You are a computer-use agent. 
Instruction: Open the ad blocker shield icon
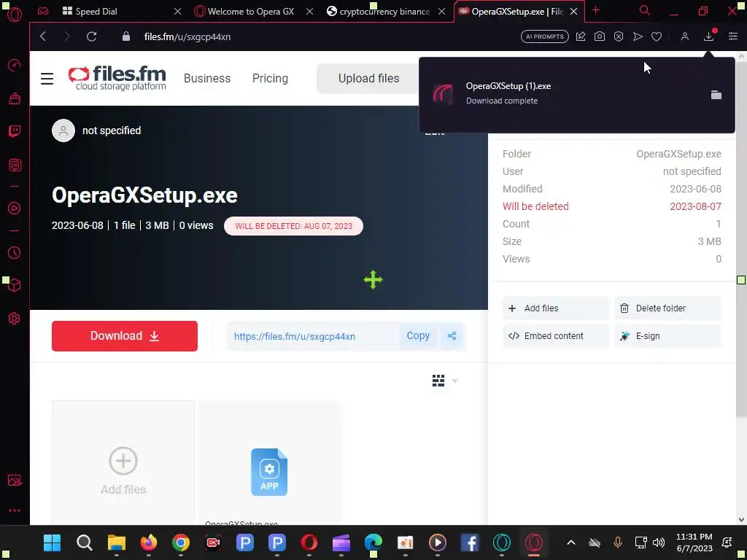pyautogui.click(x=619, y=36)
